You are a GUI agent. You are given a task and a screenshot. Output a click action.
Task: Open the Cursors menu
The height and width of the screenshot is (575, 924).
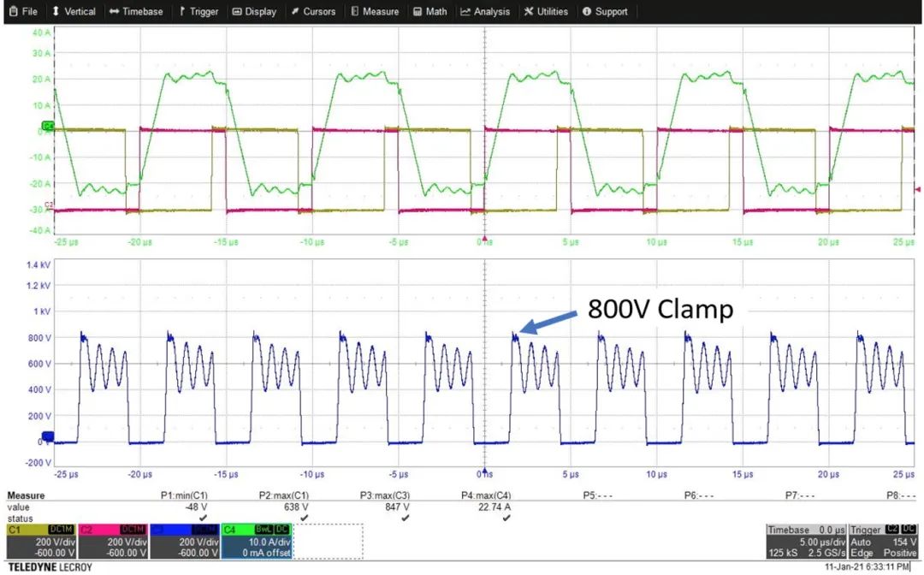(313, 11)
